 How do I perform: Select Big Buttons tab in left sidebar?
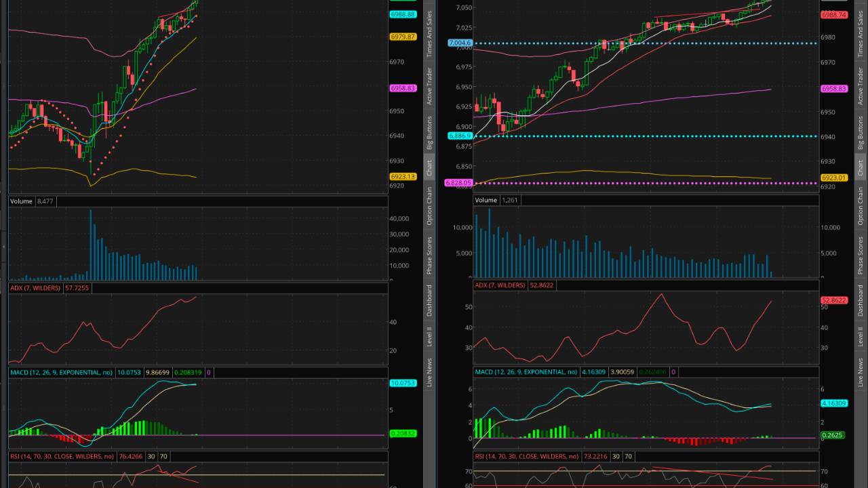(429, 133)
